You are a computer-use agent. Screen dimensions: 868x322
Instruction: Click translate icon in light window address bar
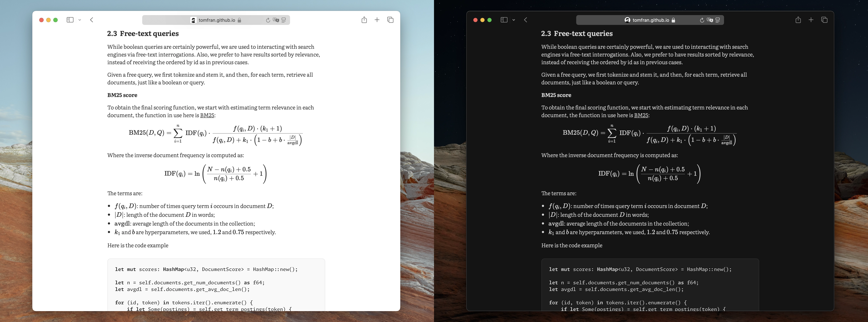pyautogui.click(x=276, y=20)
